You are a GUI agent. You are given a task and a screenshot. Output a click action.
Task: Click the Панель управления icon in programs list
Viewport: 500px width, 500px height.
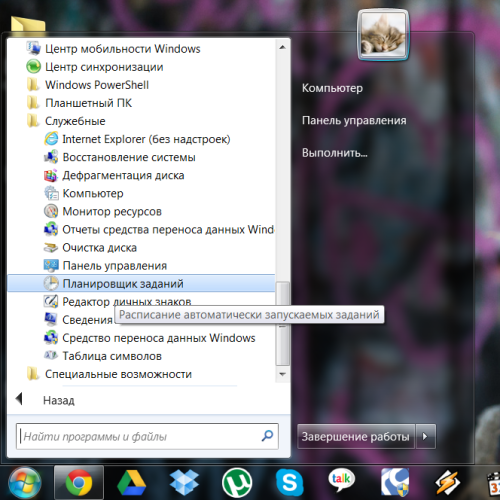[x=51, y=265]
